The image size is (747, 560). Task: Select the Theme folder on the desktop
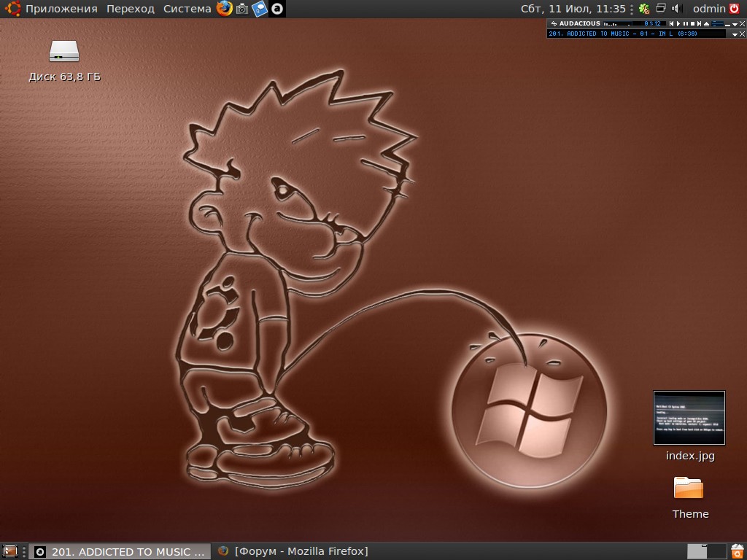click(689, 488)
